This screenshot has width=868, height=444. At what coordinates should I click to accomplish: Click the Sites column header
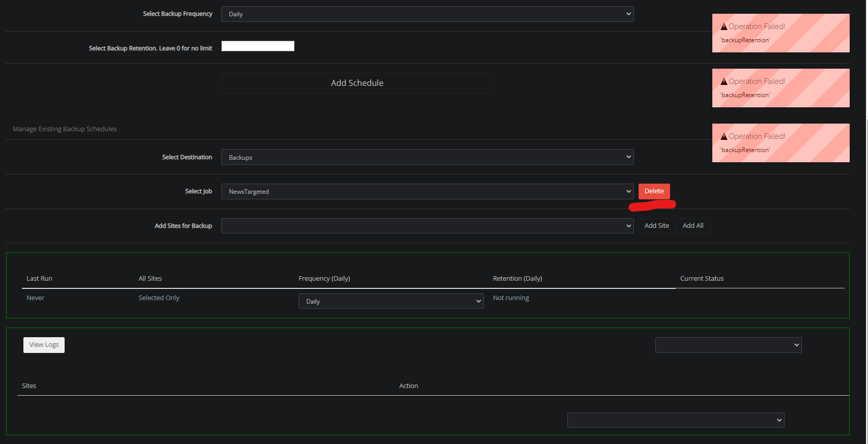point(29,386)
